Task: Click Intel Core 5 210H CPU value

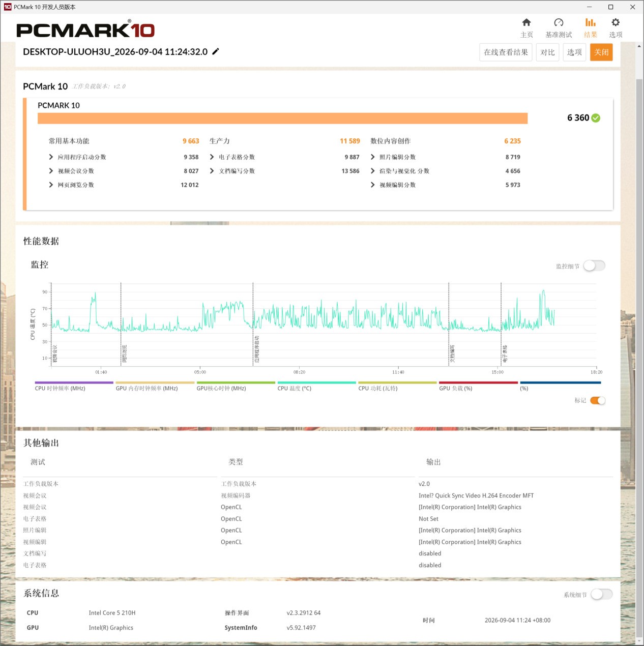Action: pos(112,613)
